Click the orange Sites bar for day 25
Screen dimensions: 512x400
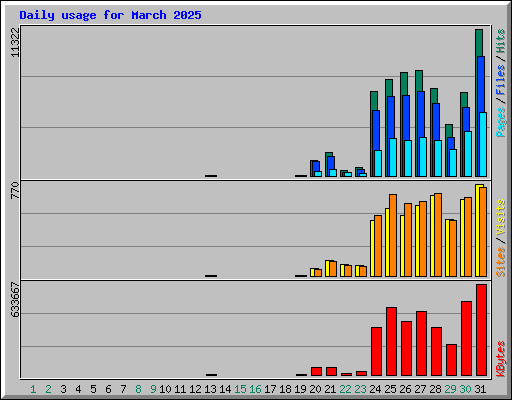pos(393,235)
